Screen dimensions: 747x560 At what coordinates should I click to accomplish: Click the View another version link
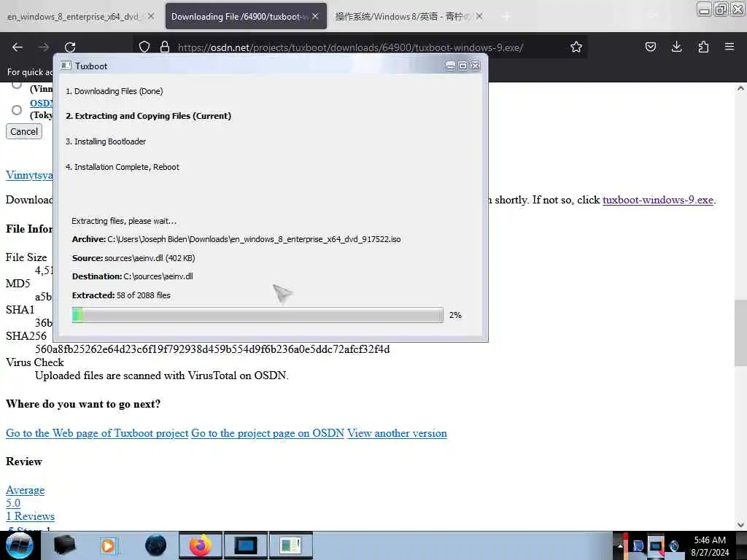click(398, 433)
